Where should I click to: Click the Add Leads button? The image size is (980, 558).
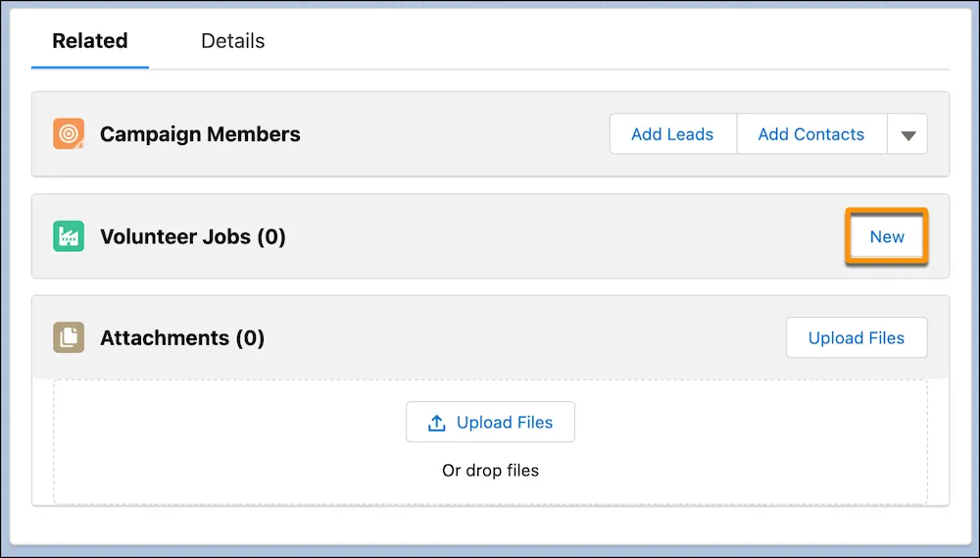(672, 134)
